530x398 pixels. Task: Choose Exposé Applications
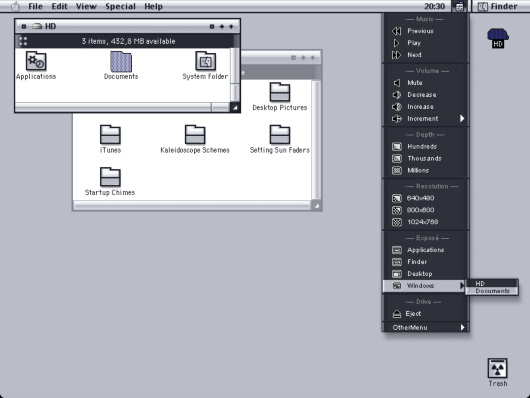click(425, 250)
